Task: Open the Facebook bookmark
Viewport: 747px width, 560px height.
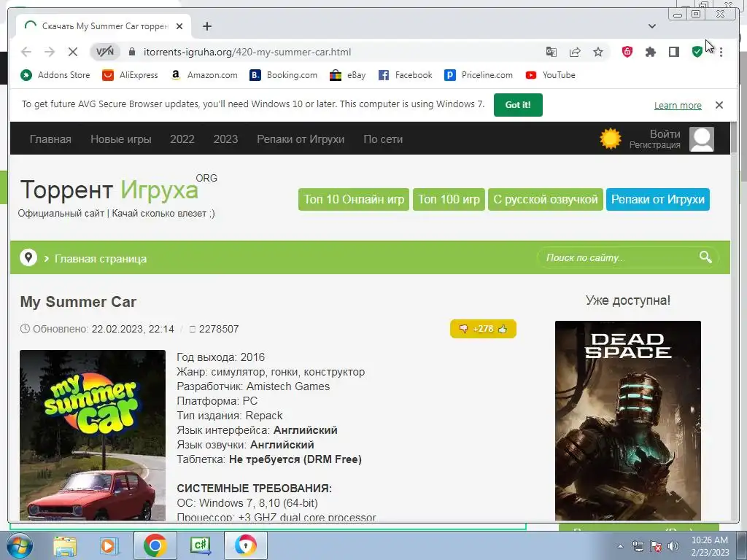Action: (405, 75)
